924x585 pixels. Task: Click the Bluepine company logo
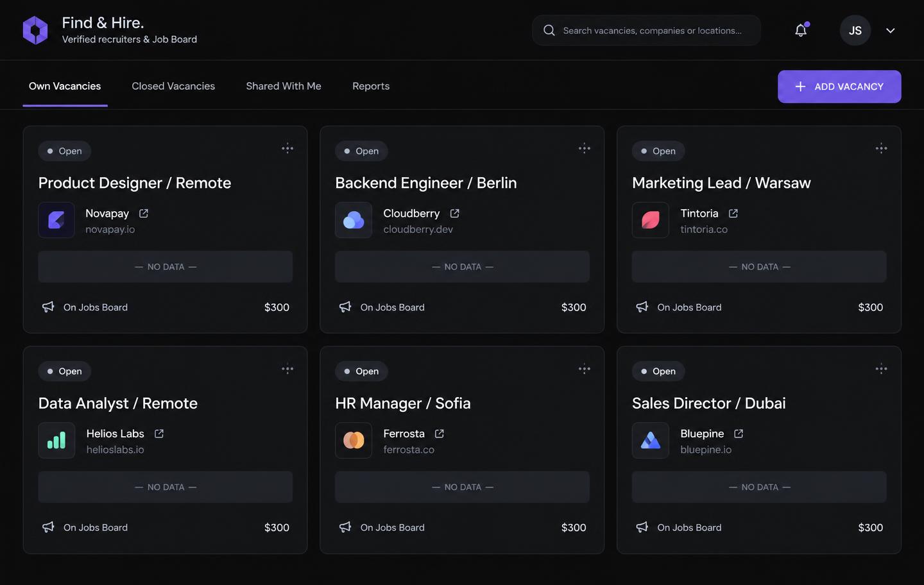point(651,441)
